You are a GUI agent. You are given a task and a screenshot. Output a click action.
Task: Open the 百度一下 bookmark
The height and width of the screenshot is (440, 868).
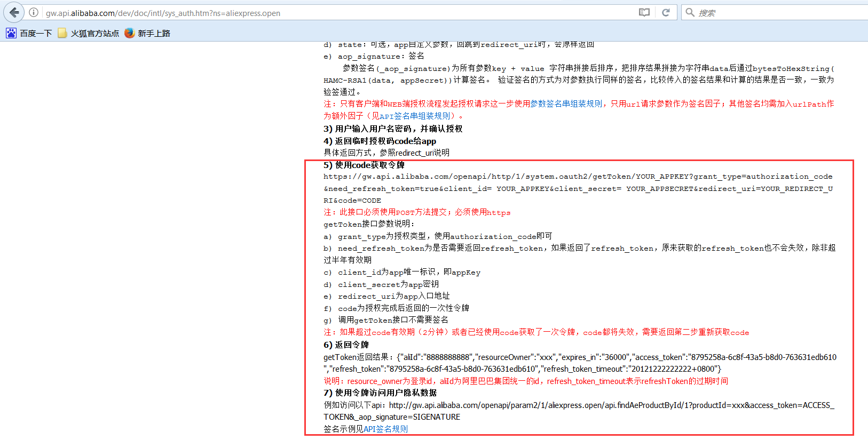point(29,33)
